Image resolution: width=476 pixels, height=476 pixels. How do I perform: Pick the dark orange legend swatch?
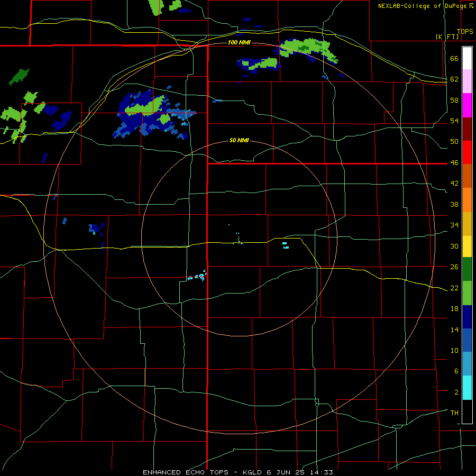pos(467,176)
